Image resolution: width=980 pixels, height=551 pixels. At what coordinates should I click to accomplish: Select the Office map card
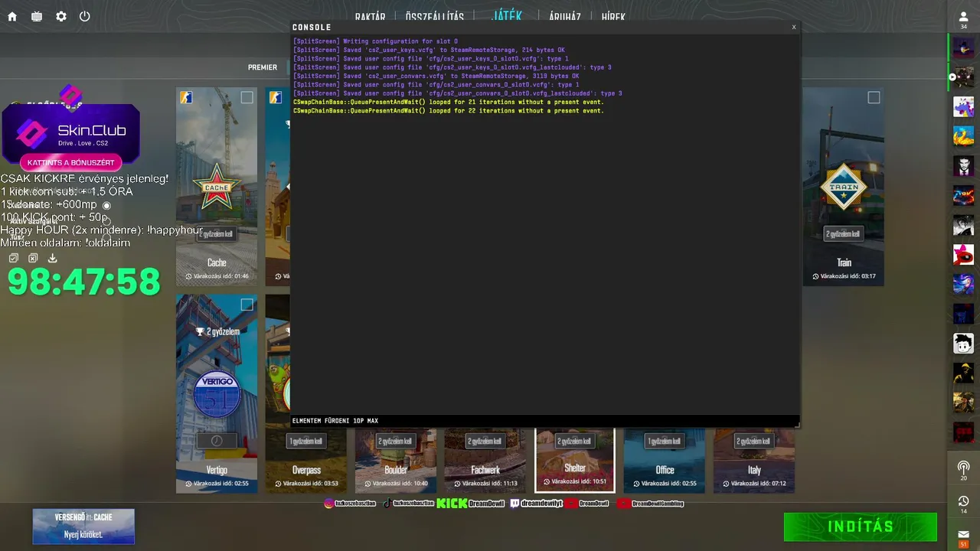tap(665, 460)
